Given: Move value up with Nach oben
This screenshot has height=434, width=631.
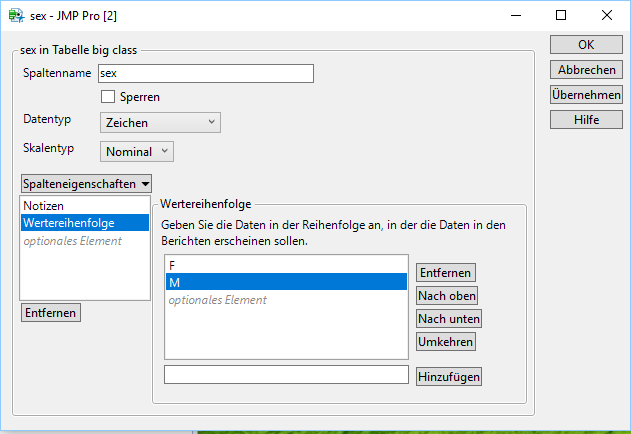Looking at the screenshot, I should [447, 296].
